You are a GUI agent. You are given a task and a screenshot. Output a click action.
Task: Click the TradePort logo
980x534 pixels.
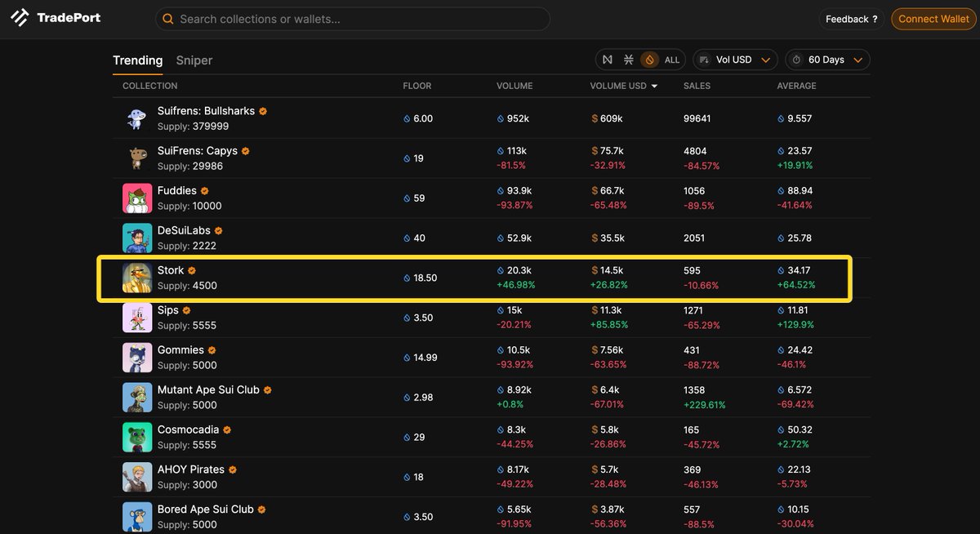point(56,18)
